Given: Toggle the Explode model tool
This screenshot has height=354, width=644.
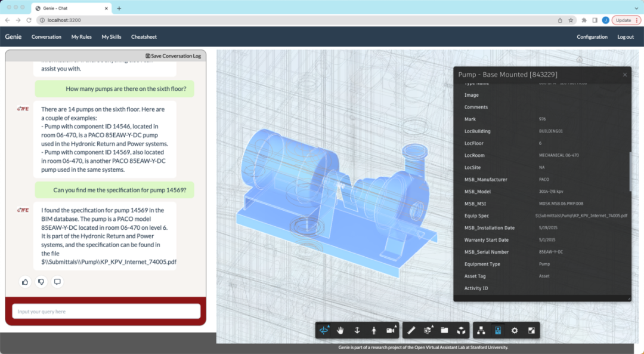Looking at the screenshot, I should click(x=461, y=330).
